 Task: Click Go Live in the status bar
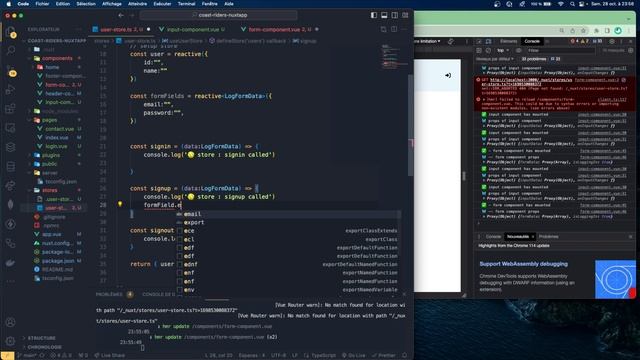tap(353, 356)
